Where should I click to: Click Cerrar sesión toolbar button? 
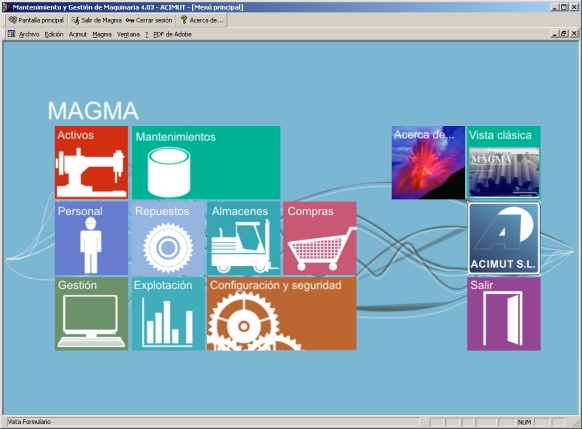[x=149, y=20]
